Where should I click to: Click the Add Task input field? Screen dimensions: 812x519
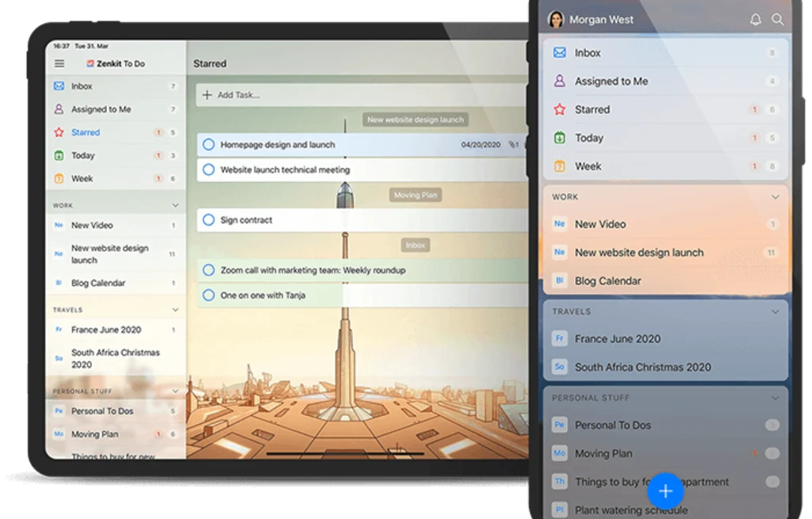[x=362, y=95]
